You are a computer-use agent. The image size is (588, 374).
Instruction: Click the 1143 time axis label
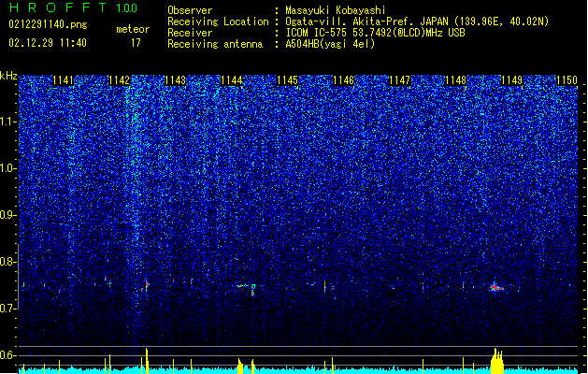coord(175,80)
